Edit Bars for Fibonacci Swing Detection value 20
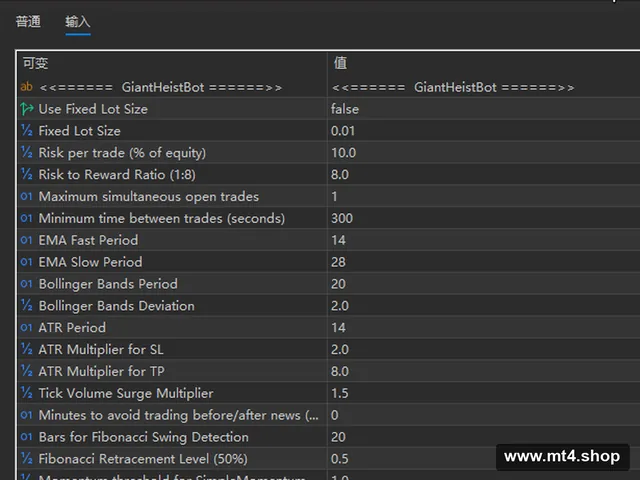 [338, 437]
